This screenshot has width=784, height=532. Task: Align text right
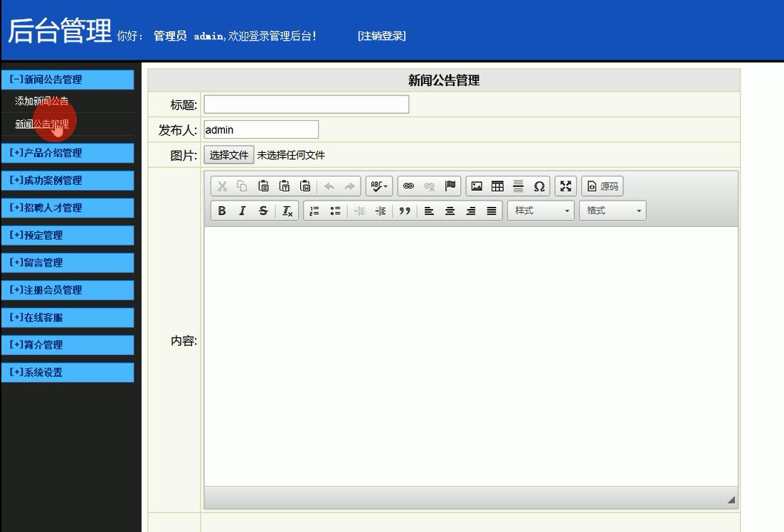pyautogui.click(x=471, y=211)
